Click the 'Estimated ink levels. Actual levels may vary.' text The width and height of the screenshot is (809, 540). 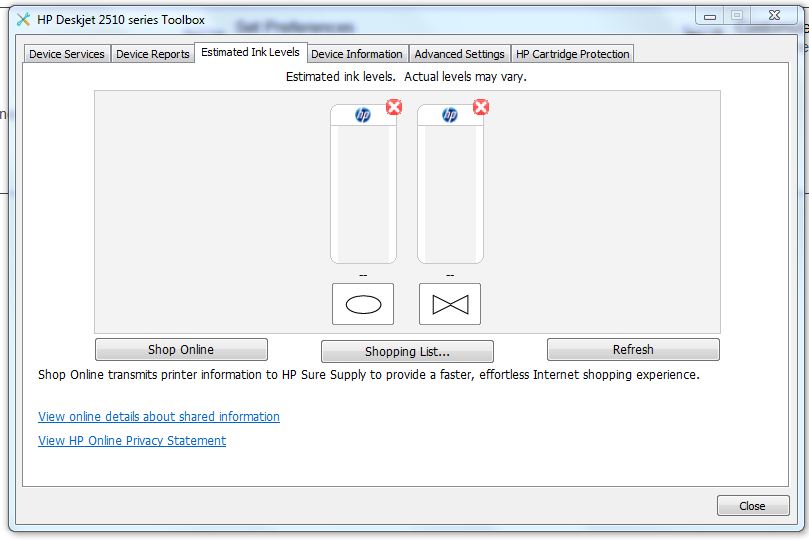406,77
